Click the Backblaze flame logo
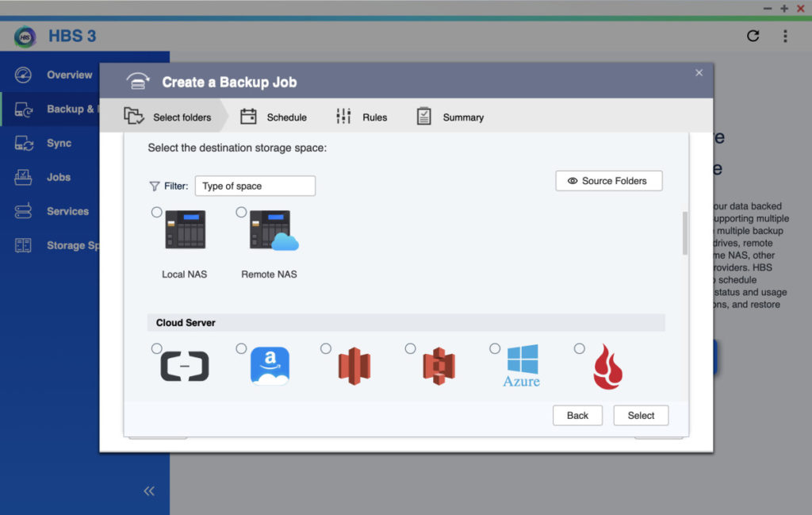The width and height of the screenshot is (812, 515). pos(608,367)
